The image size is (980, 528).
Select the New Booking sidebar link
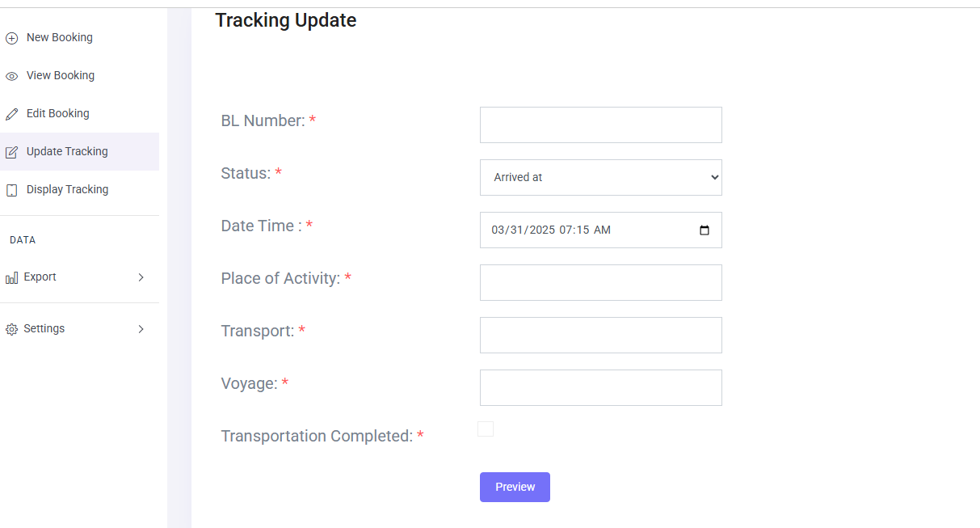point(59,37)
